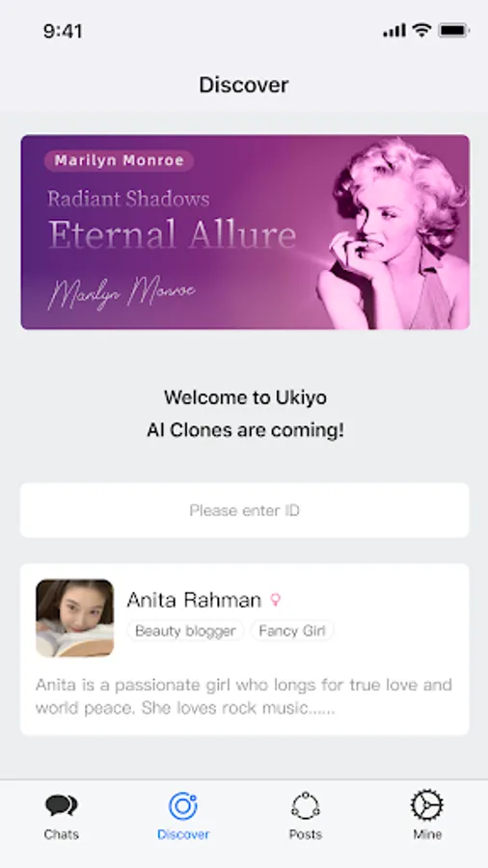This screenshot has height=868, width=488.
Task: Open the Eternal Allure banner
Action: [x=245, y=231]
